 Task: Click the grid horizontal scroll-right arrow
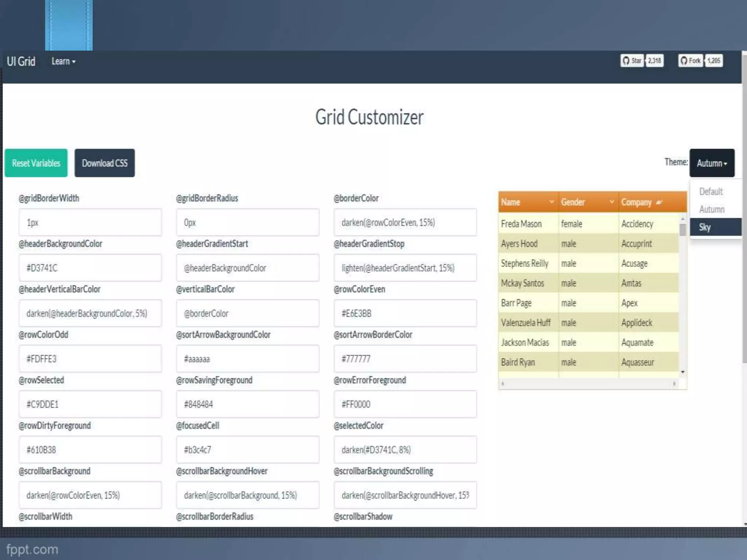coord(674,384)
